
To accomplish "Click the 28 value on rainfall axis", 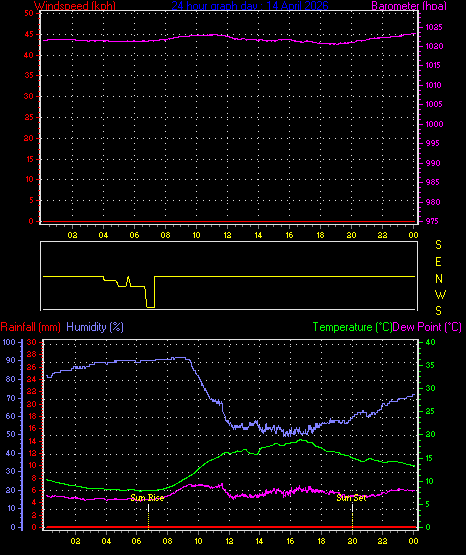I will point(31,354).
